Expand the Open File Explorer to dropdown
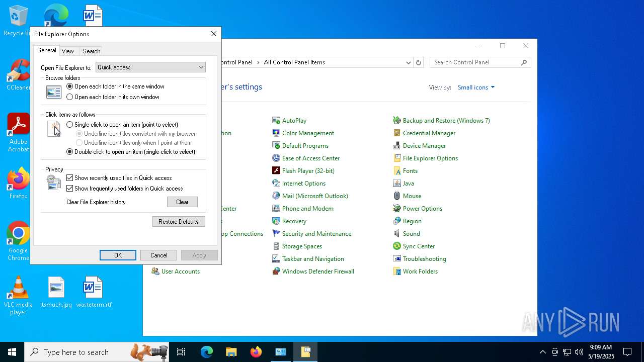 (x=150, y=67)
